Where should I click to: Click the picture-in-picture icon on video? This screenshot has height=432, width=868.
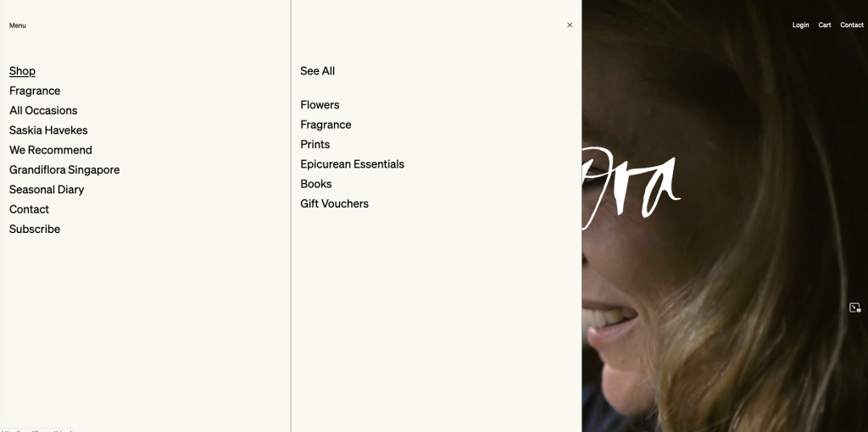(854, 307)
